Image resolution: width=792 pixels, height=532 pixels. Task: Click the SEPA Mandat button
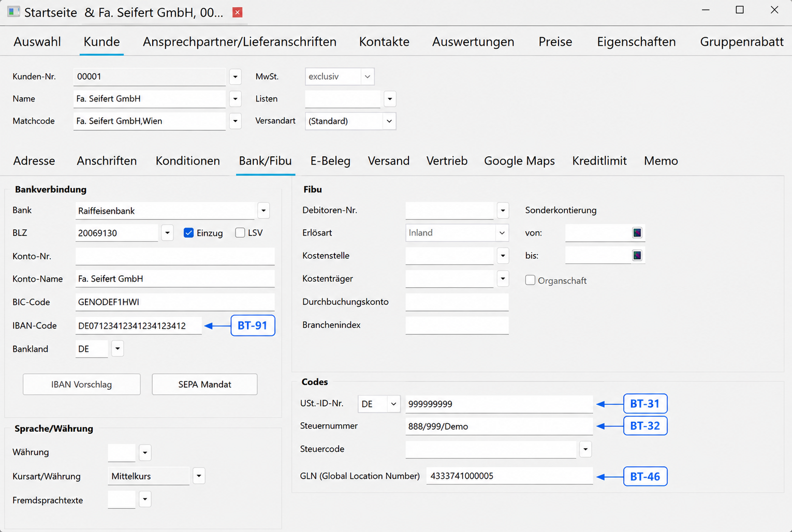pos(204,385)
